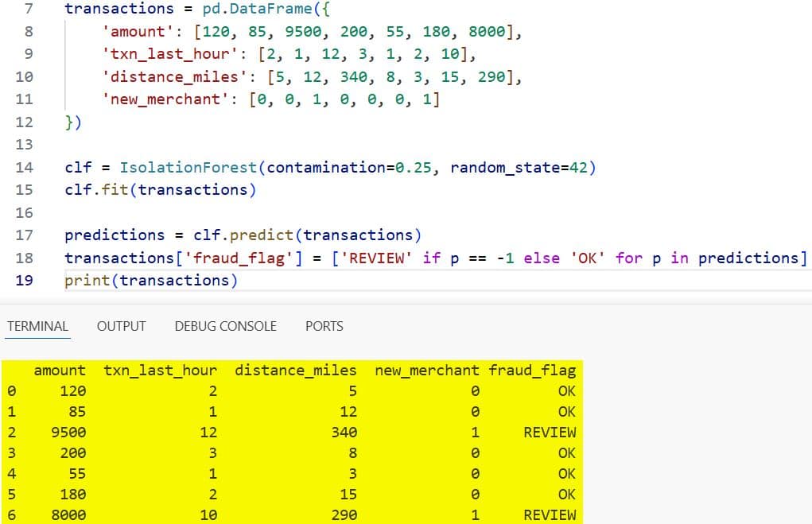This screenshot has width=812, height=524.
Task: Click the 'txn_last_hour' key on line 9
Action: pyautogui.click(x=170, y=54)
